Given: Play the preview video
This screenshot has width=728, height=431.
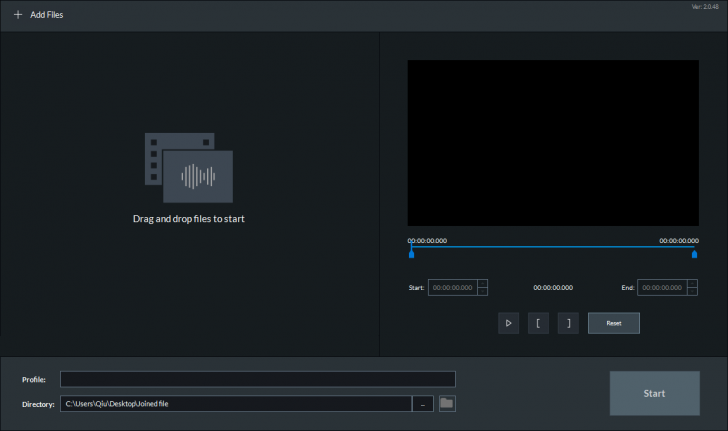Looking at the screenshot, I should [x=508, y=323].
